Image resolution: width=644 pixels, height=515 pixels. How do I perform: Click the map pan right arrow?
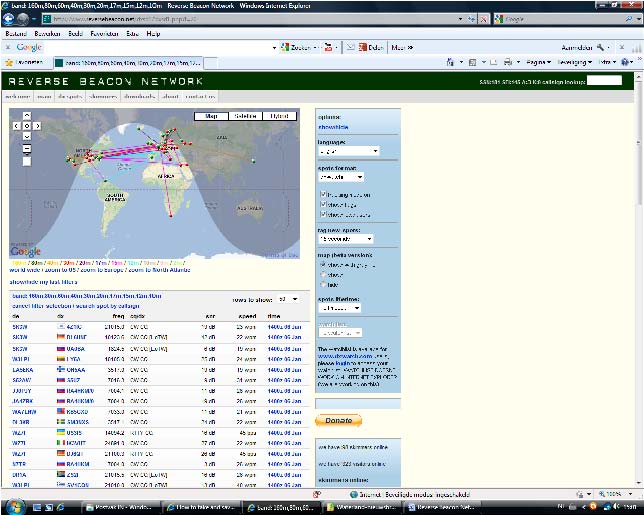click(x=38, y=126)
